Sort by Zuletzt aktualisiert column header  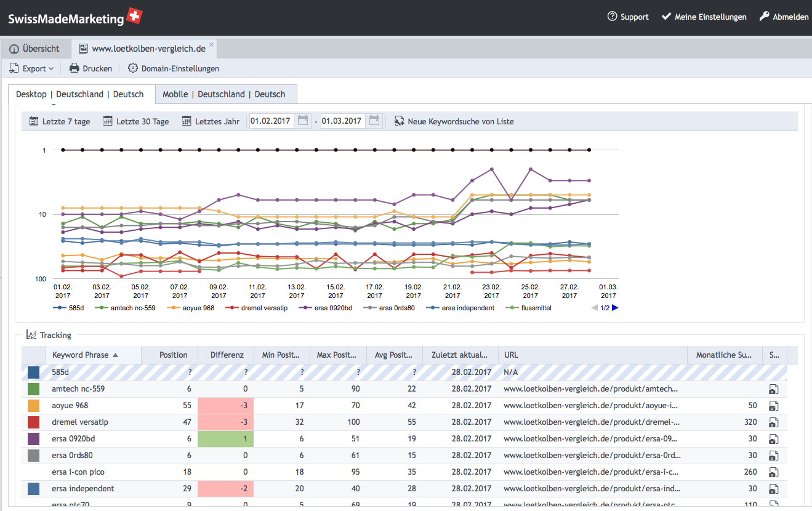pyautogui.click(x=460, y=355)
